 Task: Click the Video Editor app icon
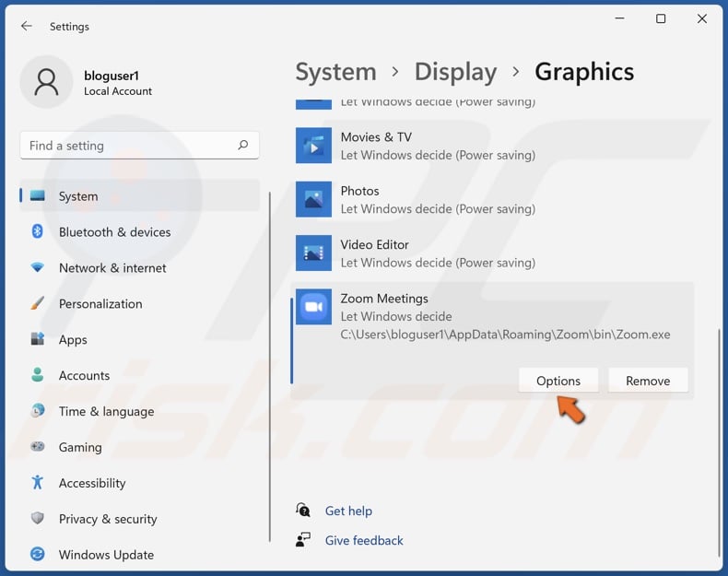313,253
